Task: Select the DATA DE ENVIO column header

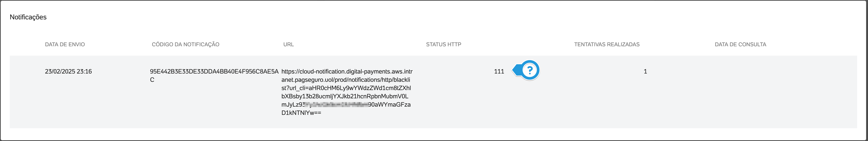Action: 65,45
